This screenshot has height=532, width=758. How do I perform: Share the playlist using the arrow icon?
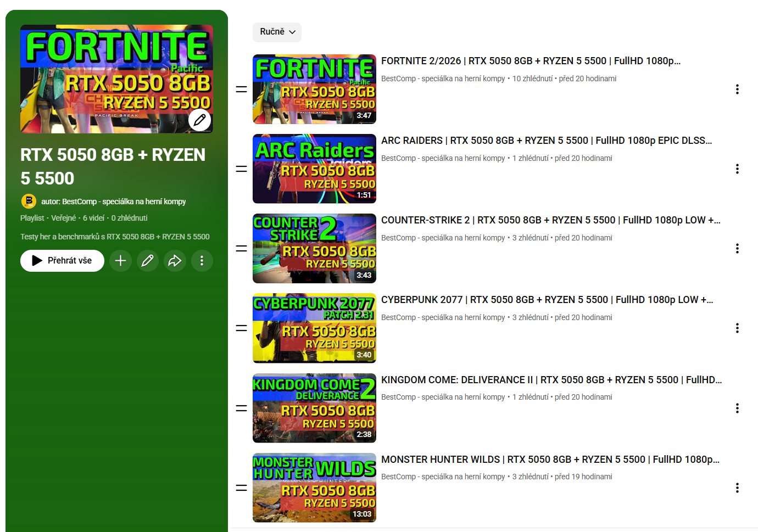coord(175,261)
